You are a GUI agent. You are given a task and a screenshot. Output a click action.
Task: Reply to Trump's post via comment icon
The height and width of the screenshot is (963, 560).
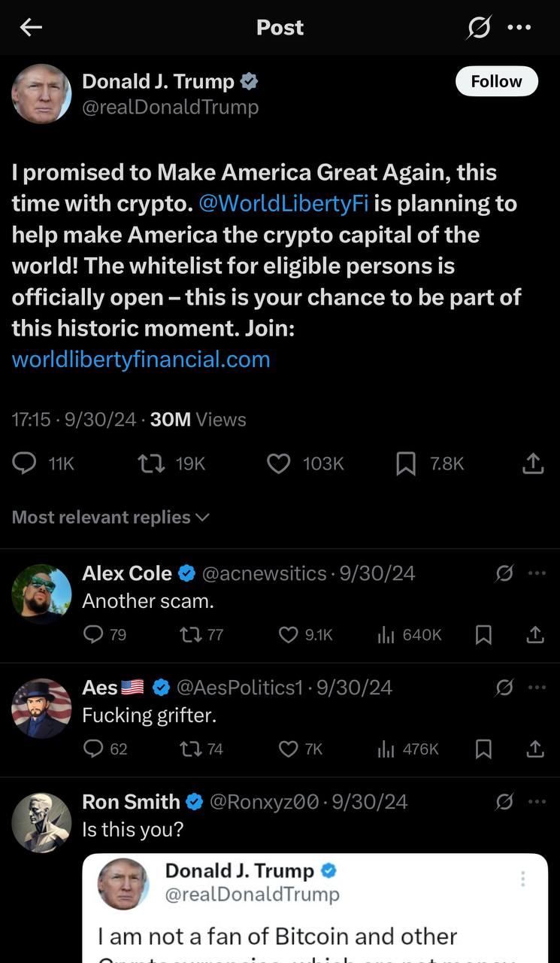pyautogui.click(x=25, y=463)
